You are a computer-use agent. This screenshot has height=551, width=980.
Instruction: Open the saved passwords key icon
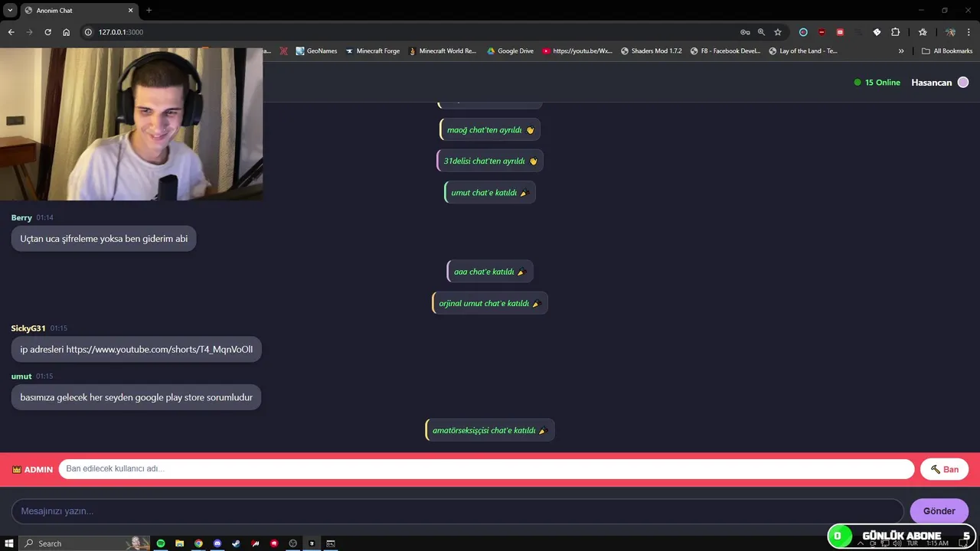coord(745,32)
